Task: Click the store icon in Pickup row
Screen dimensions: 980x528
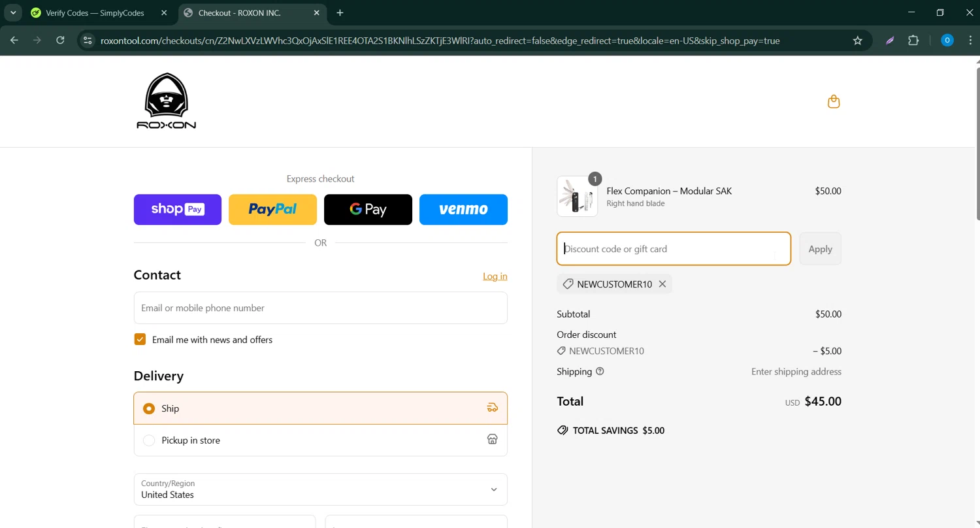Action: (x=493, y=440)
